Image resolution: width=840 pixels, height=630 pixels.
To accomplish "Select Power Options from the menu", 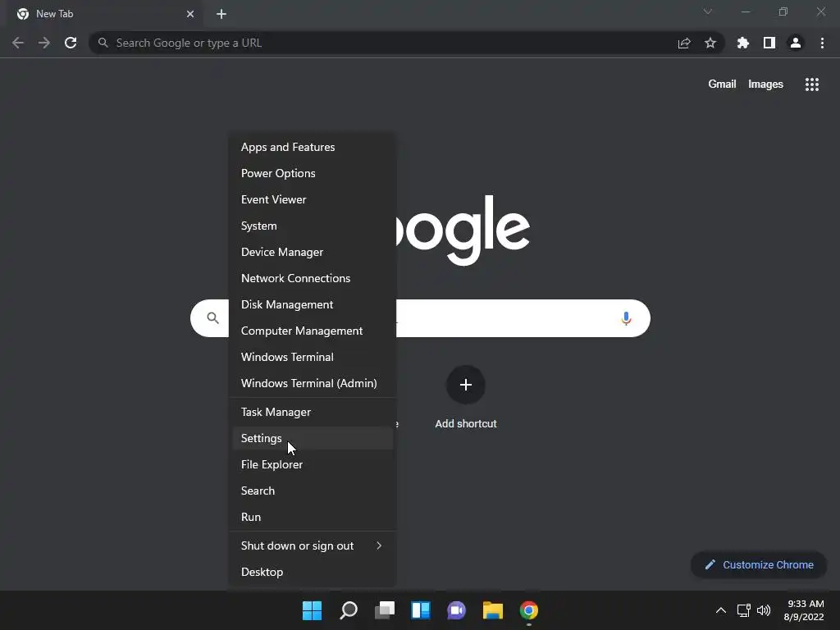I will click(313, 173).
